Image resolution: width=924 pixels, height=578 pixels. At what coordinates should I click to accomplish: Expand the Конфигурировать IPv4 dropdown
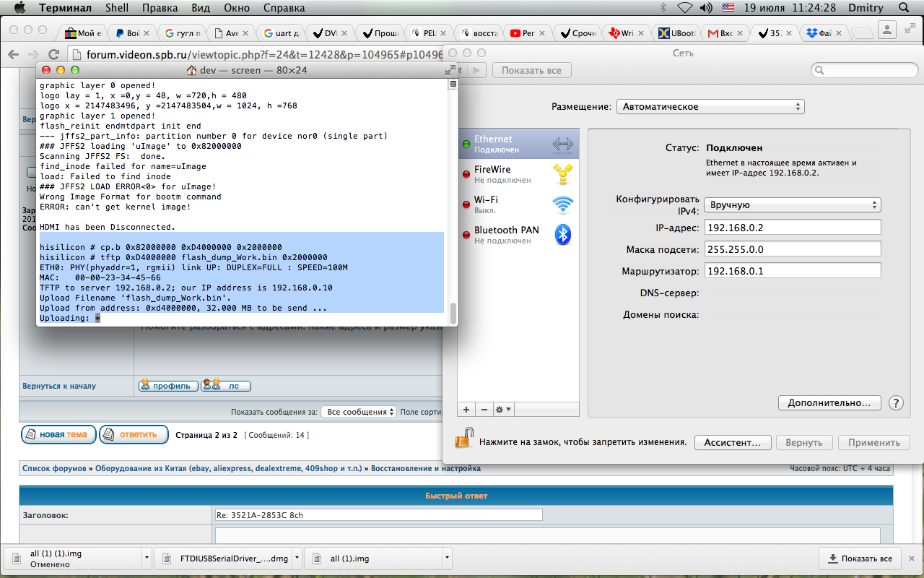(x=792, y=205)
